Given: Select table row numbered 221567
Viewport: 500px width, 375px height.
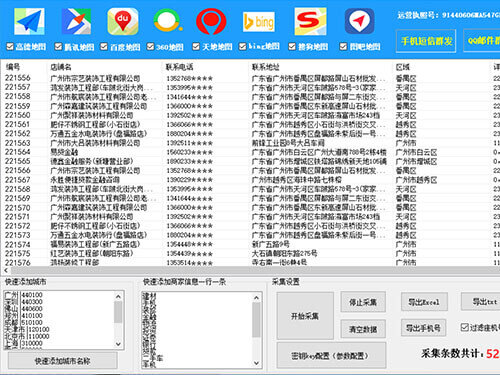Looking at the screenshot, I should tap(250, 180).
